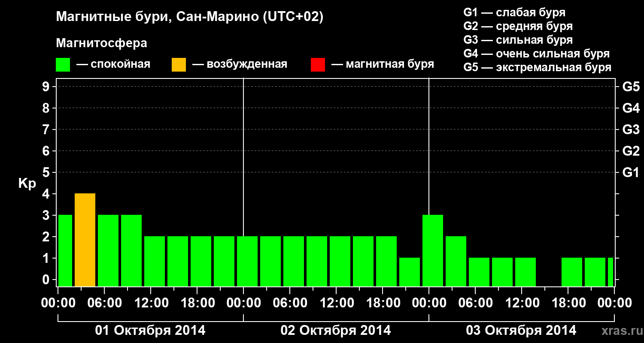Image resolution: width=644 pixels, height=343 pixels.
Task: Click the 'Kp' axis label
Action: [27, 184]
